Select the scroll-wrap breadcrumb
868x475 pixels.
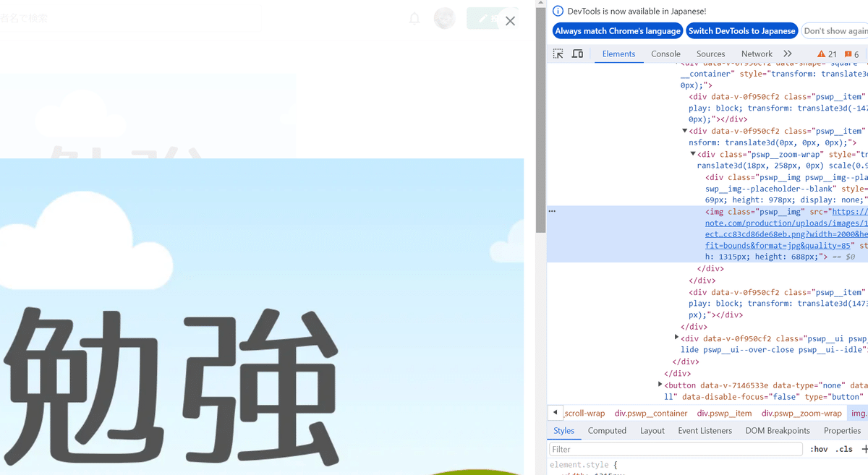click(x=584, y=413)
